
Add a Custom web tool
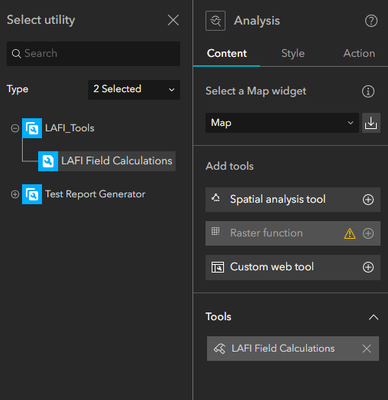point(293,267)
